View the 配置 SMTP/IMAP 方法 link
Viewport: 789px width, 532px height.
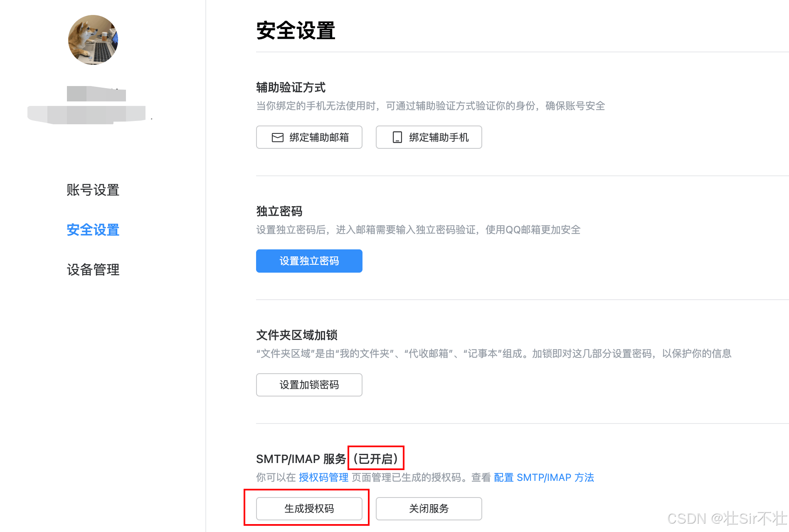point(544,478)
